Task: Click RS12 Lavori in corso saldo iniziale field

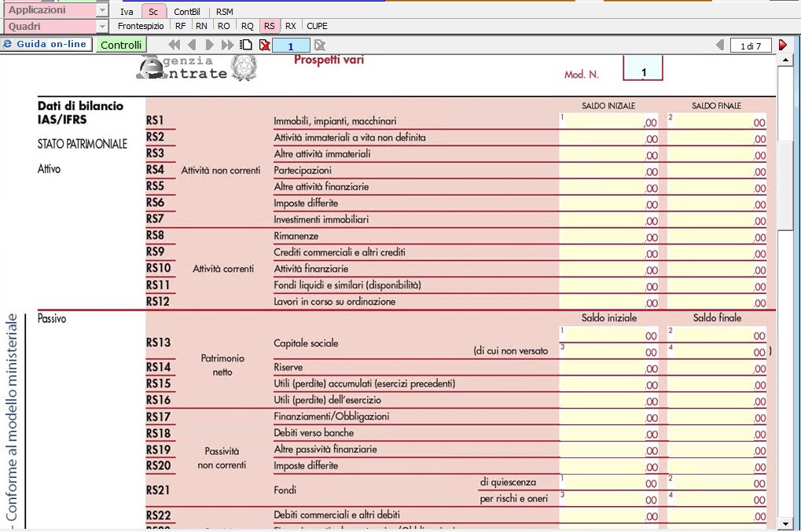Action: pos(608,302)
